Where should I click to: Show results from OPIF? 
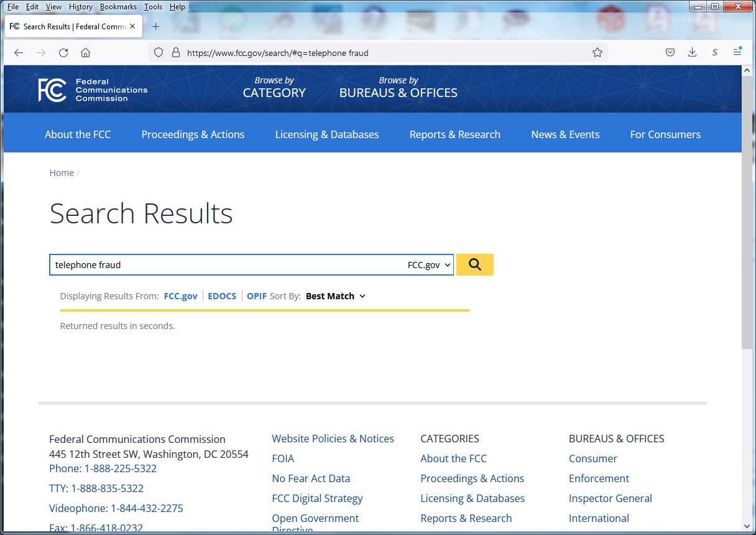pyautogui.click(x=257, y=296)
